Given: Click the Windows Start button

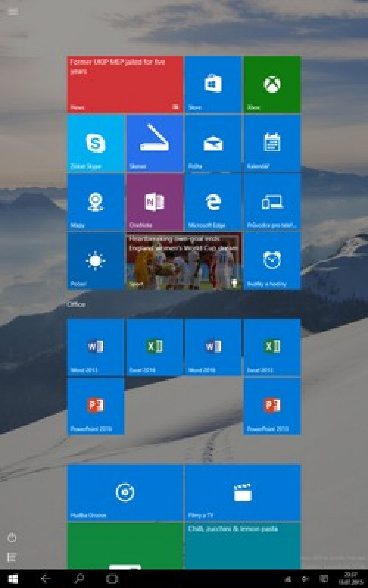Looking at the screenshot, I should tap(13, 579).
